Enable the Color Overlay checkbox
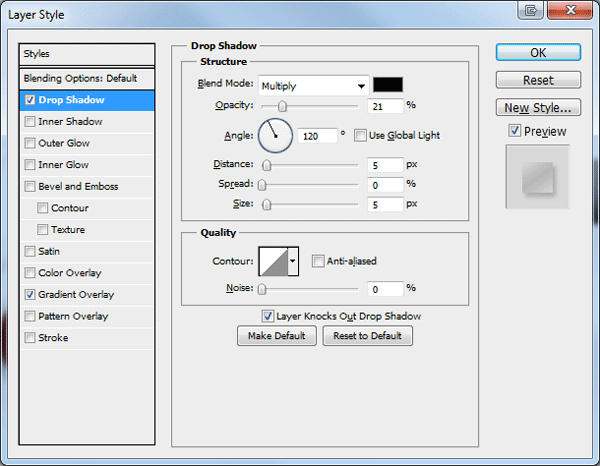 (x=30, y=273)
